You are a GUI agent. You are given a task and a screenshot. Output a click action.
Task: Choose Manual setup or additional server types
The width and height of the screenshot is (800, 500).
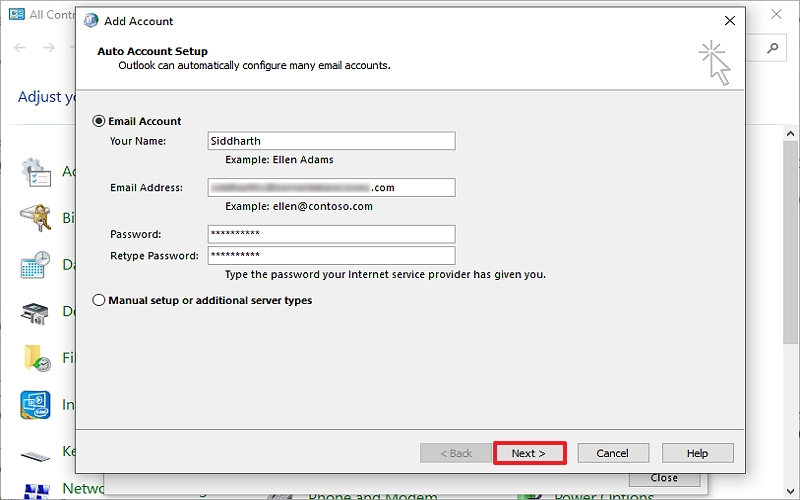coord(98,300)
